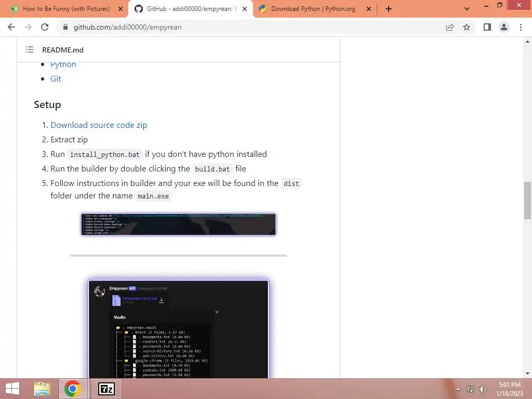Image resolution: width=532 pixels, height=399 pixels.
Task: View site info via the padlock icon
Action: (x=65, y=27)
